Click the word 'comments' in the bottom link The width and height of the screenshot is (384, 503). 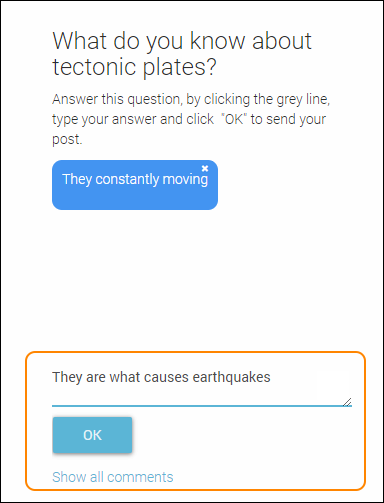click(140, 477)
